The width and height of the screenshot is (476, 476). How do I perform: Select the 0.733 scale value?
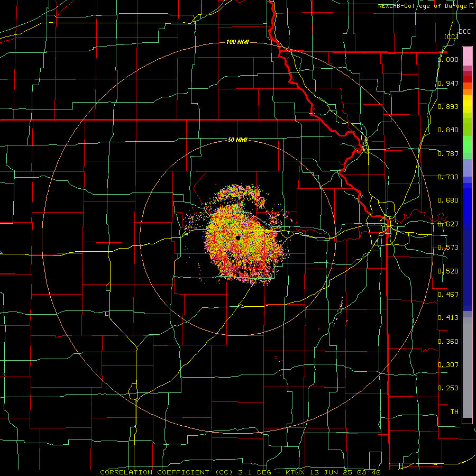pyautogui.click(x=448, y=177)
